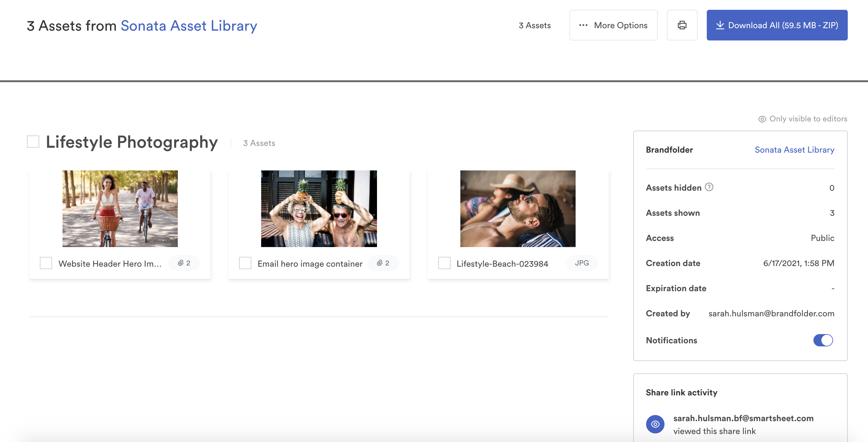The height and width of the screenshot is (442, 868).
Task: Check the Lifestyle-Beach-023984 asset checkbox
Action: pos(444,263)
